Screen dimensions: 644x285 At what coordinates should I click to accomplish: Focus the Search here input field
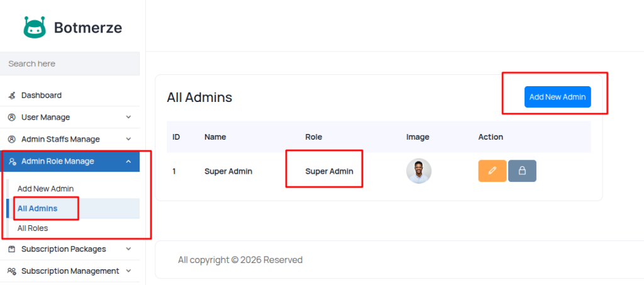click(69, 64)
